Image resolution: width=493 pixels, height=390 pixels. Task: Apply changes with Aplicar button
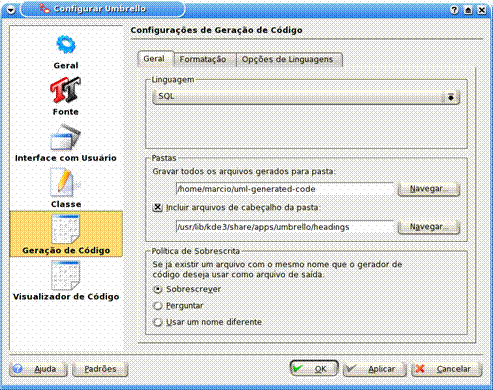(x=375, y=369)
